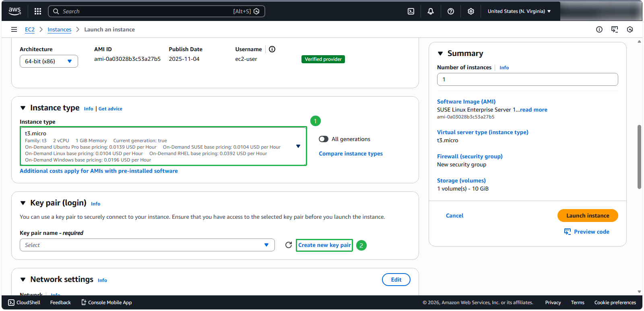Go to Instances breadcrumb

[x=59, y=29]
